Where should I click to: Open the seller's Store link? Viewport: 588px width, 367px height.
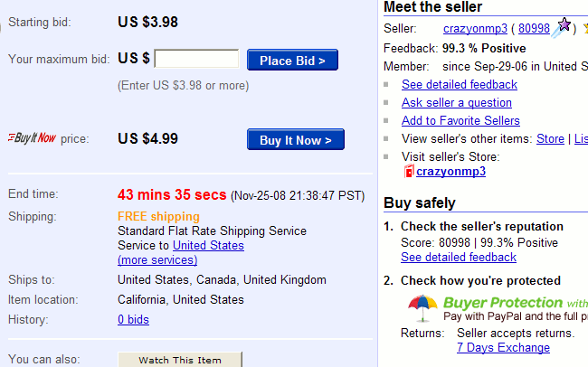550,138
